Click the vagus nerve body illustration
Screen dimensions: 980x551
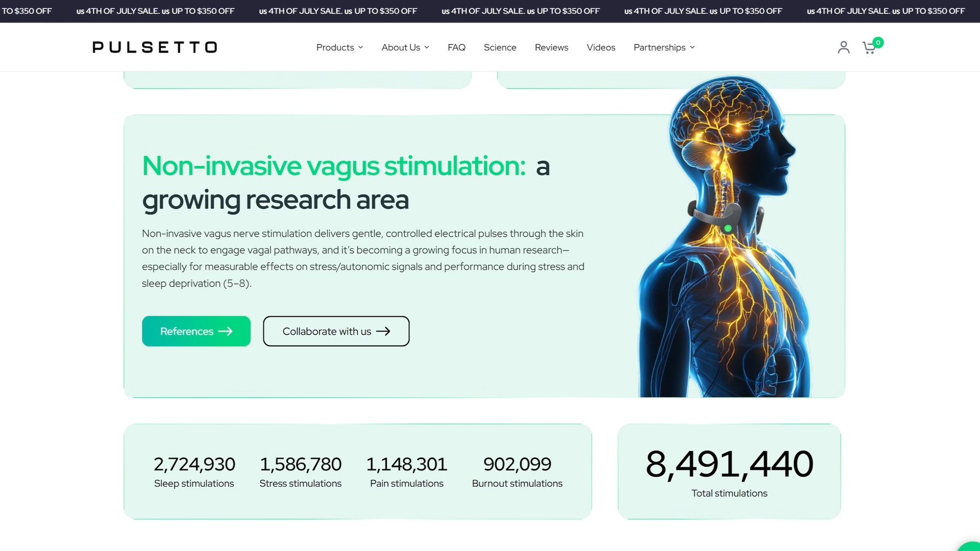tap(725, 237)
